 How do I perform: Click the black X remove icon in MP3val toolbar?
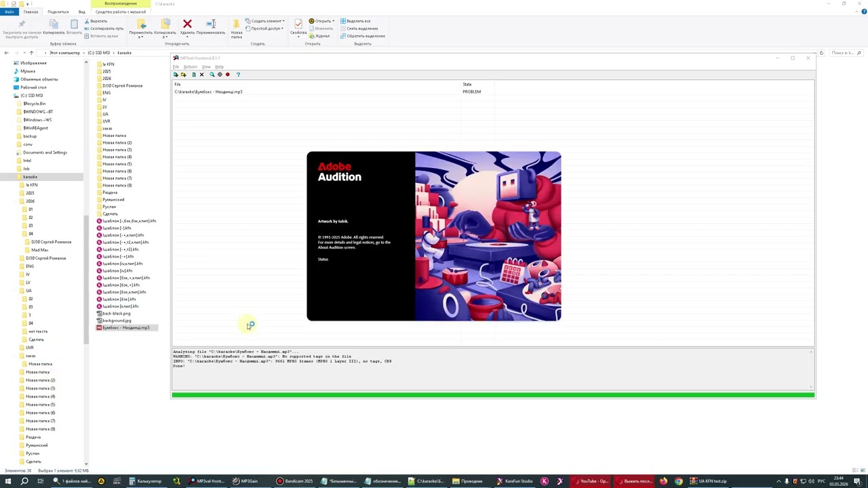[201, 75]
